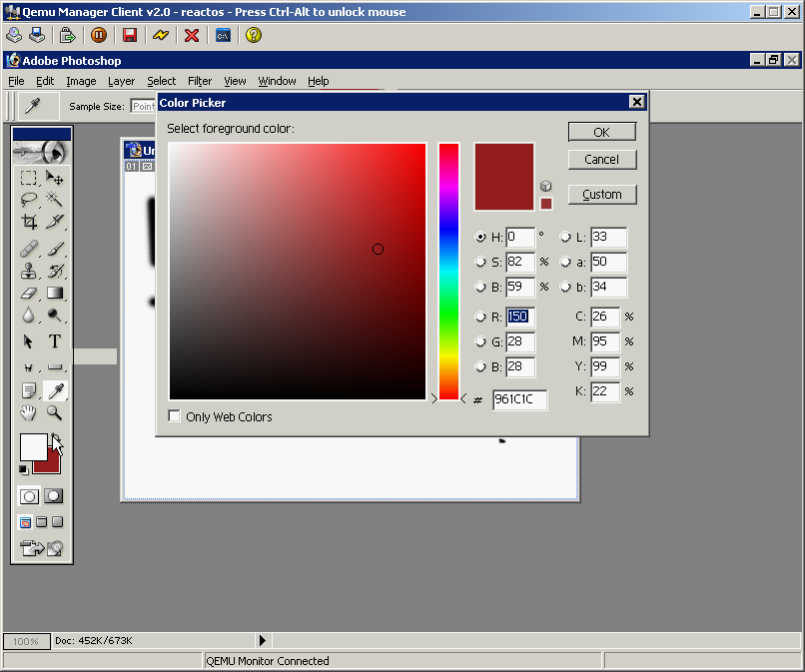The height and width of the screenshot is (672, 805).
Task: Click the Qemu pause button
Action: pyautogui.click(x=99, y=35)
